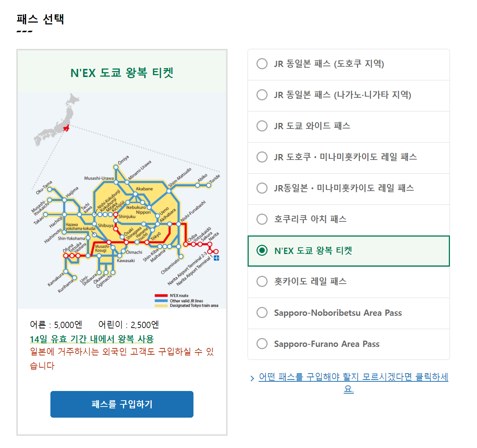Choose the Sapporo-Noboribetsu Area Pass

(262, 312)
